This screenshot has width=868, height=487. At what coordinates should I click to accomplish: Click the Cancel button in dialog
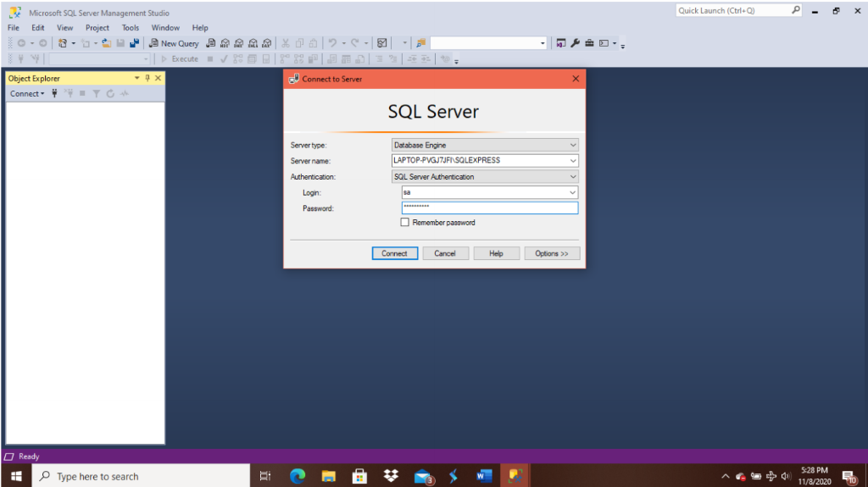(445, 253)
